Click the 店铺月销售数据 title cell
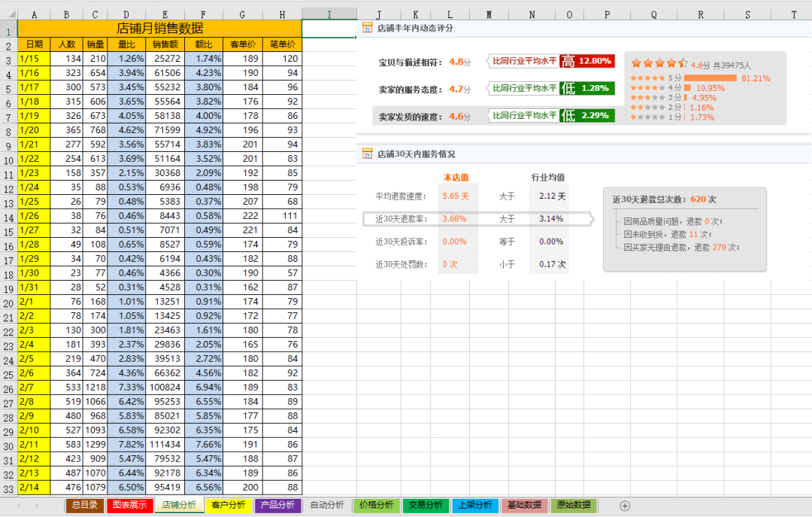 [159, 28]
